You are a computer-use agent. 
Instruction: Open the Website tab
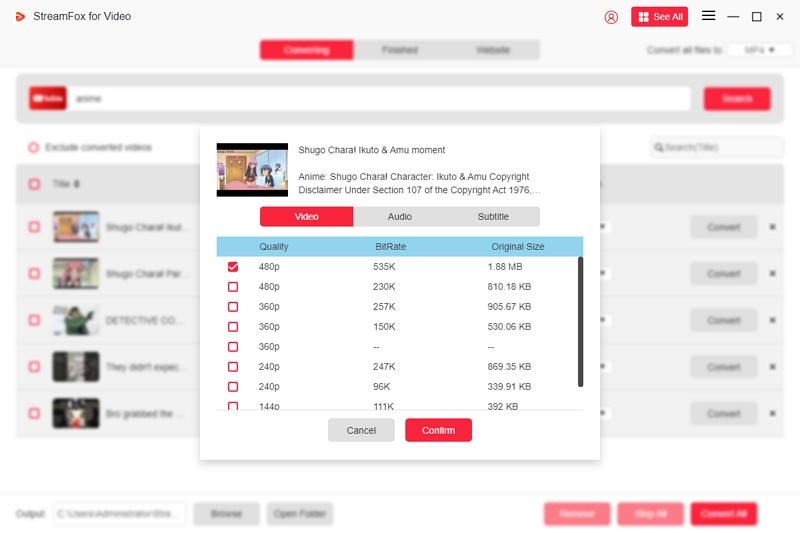tap(493, 50)
